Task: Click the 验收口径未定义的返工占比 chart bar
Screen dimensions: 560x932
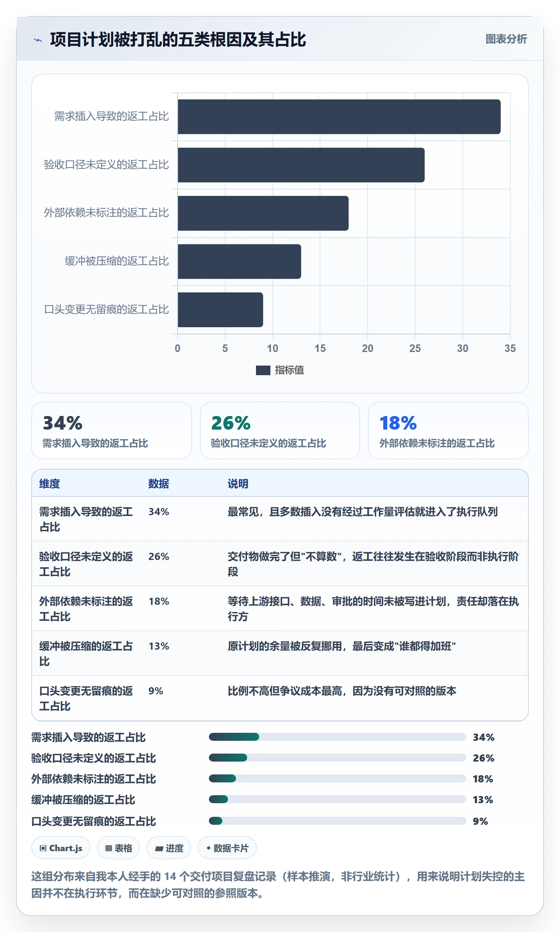Action: [x=301, y=165]
